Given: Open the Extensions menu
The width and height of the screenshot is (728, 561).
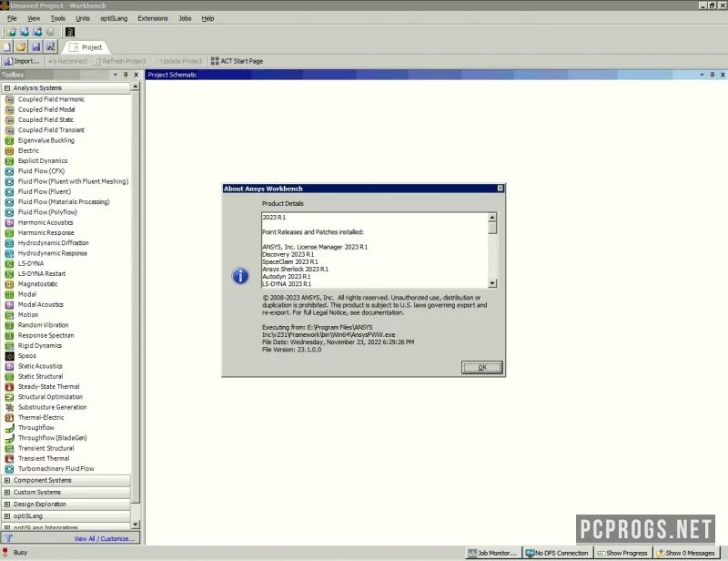Looking at the screenshot, I should click(153, 18).
